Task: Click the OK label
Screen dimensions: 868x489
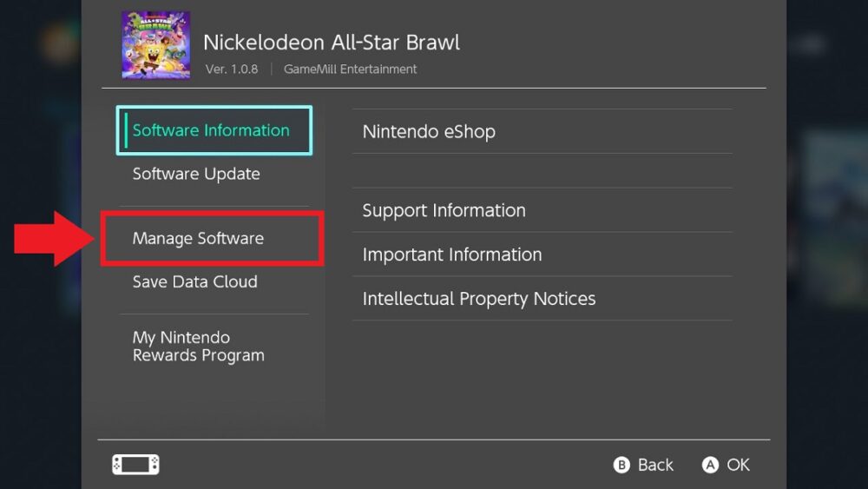Action: [x=738, y=465]
